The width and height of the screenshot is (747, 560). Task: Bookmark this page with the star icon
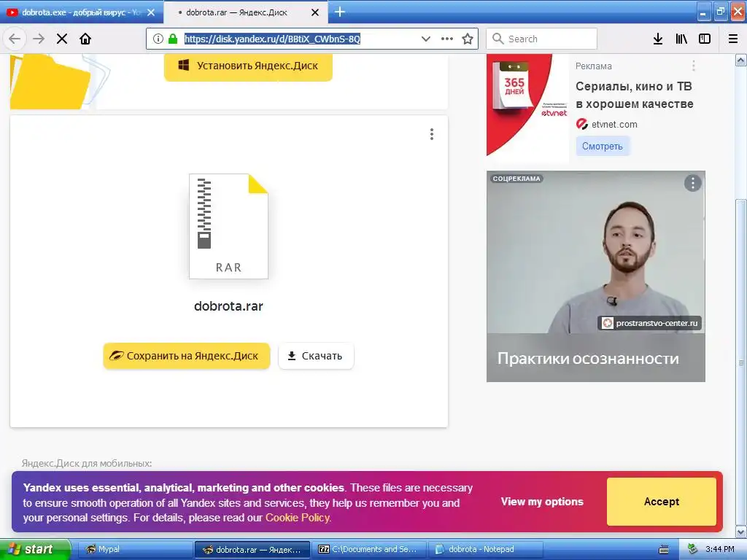[x=468, y=39]
